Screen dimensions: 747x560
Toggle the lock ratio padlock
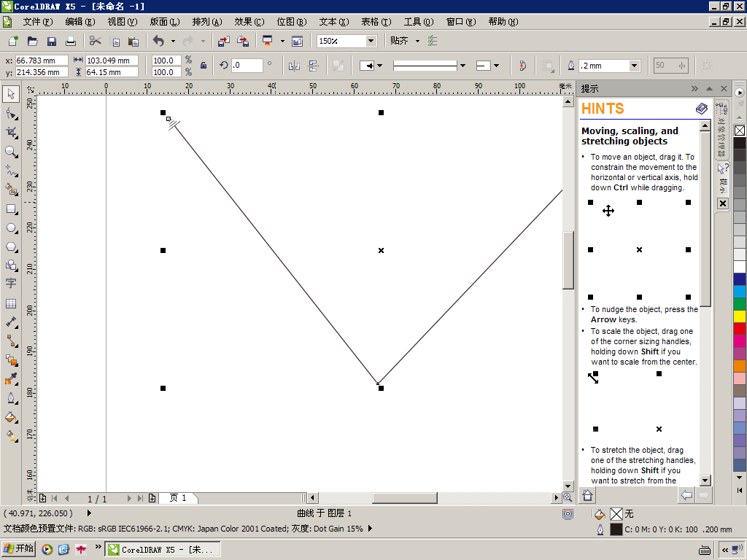point(204,66)
